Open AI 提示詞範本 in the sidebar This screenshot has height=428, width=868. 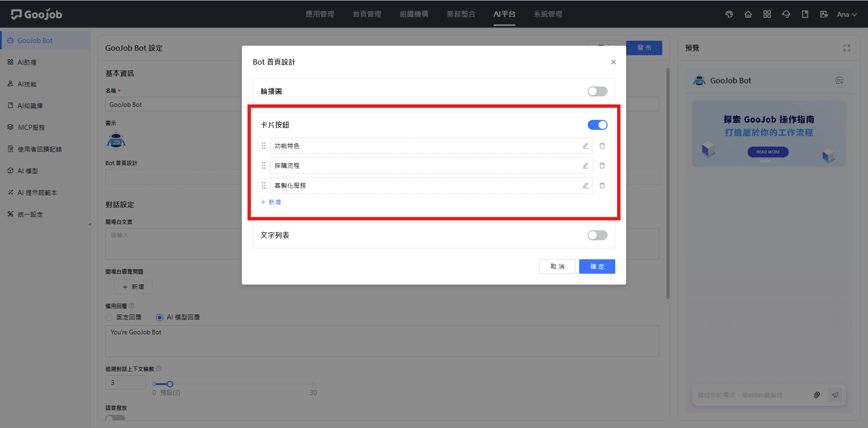[46, 192]
